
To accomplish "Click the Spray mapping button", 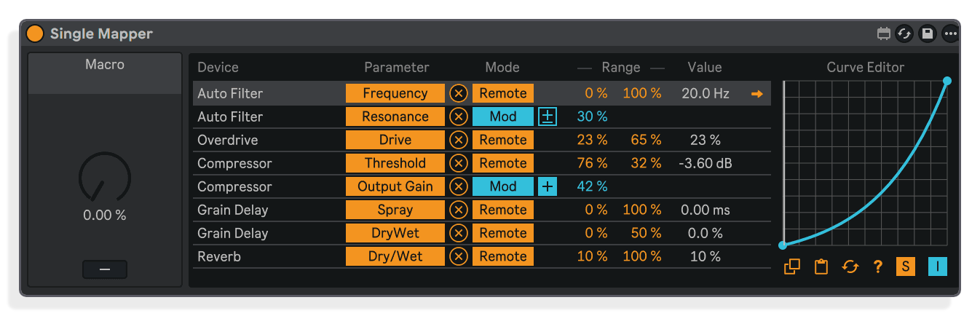I will pyautogui.click(x=395, y=210).
